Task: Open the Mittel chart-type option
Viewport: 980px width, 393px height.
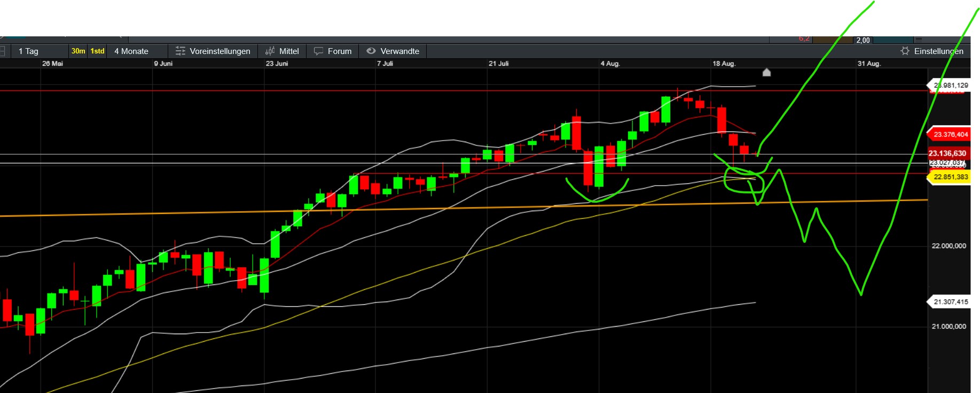Action: point(282,51)
